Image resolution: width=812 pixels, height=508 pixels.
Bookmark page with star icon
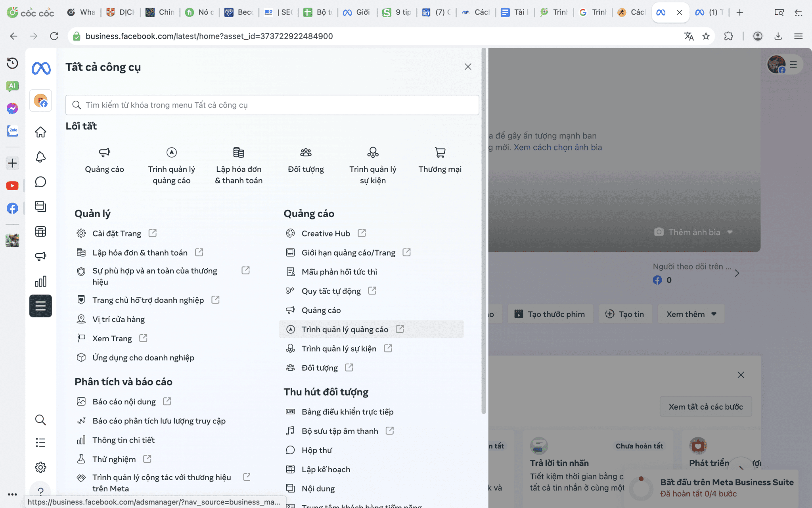(x=706, y=36)
